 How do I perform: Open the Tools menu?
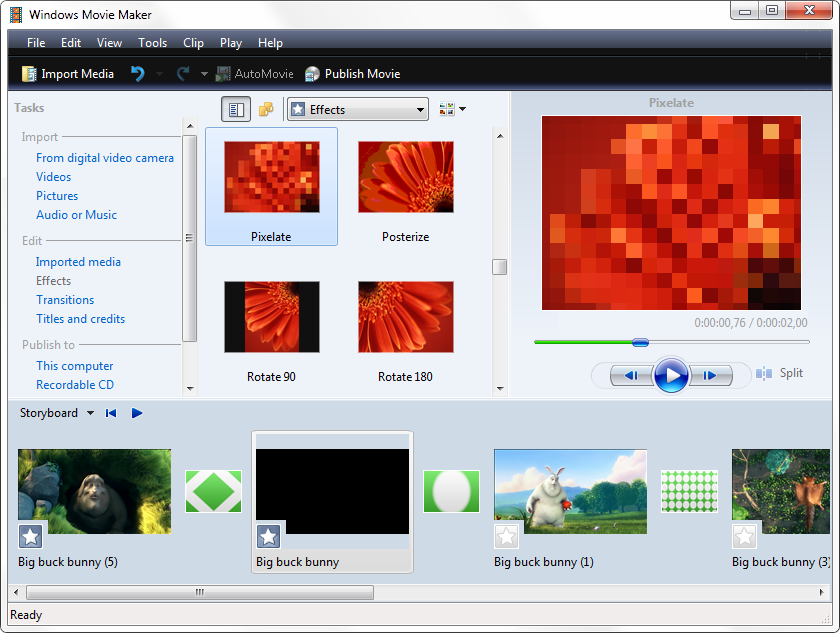click(153, 43)
